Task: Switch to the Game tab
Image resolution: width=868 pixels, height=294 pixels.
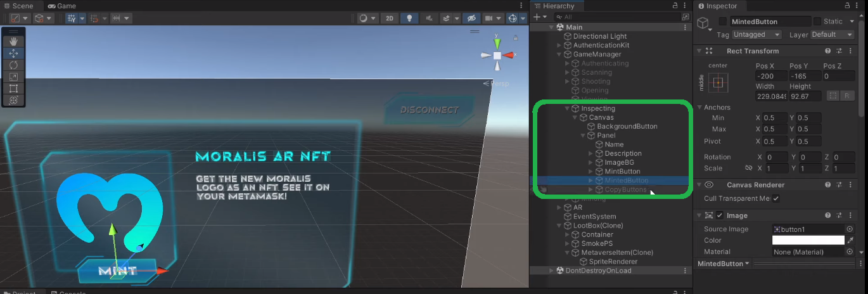Action: coord(61,6)
